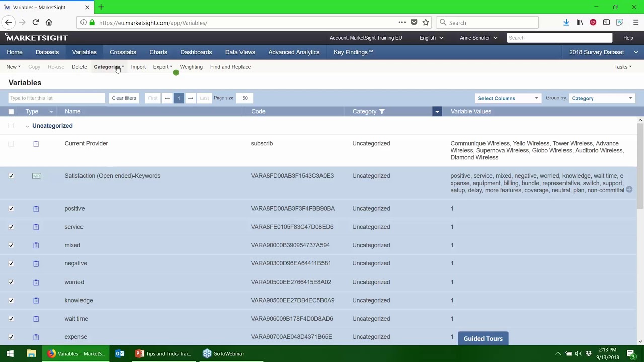Uncheck the wait time variable checkbox
The width and height of the screenshot is (644, 362).
[11, 319]
